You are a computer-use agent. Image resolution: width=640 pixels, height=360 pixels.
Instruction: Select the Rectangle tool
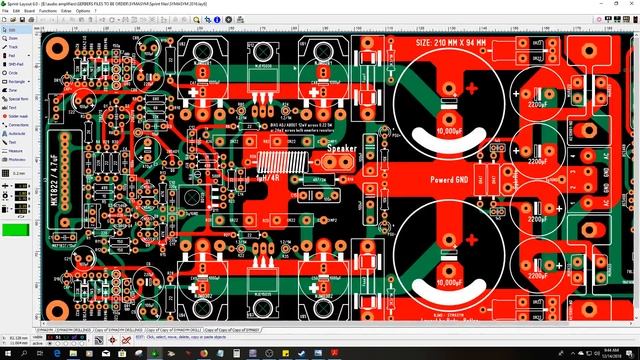[x=12, y=82]
